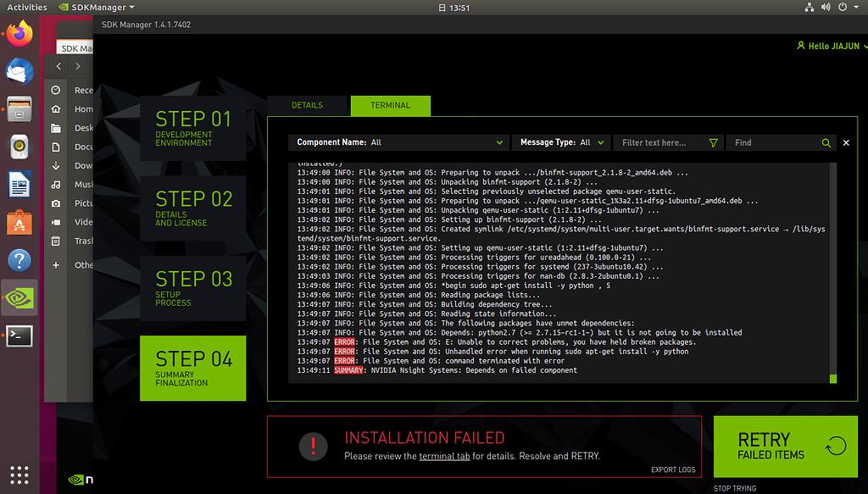Viewport: 868px width, 494px height.
Task: Expand the SDKManager application menu
Action: [x=103, y=7]
